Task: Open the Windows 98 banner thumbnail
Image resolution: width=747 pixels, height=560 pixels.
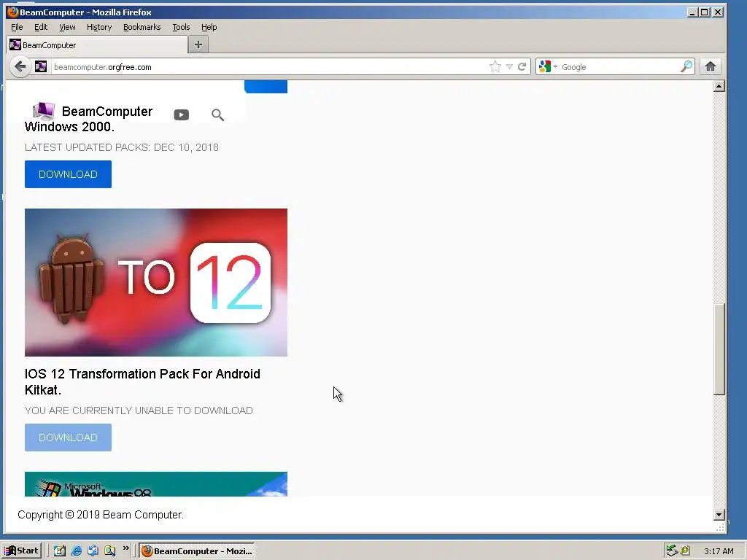Action: (x=156, y=484)
